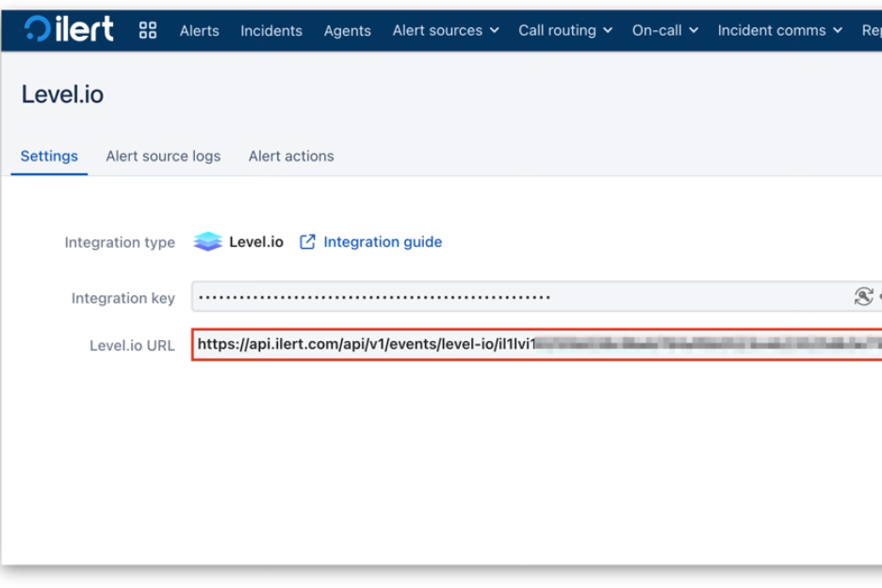Switch to Alert source logs tab
This screenshot has height=588, width=882.
coord(163,155)
